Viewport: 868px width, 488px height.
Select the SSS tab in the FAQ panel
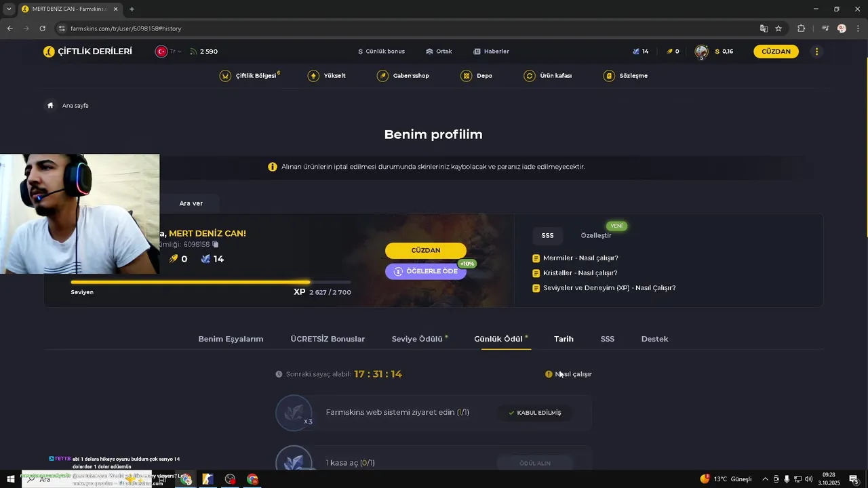click(547, 235)
